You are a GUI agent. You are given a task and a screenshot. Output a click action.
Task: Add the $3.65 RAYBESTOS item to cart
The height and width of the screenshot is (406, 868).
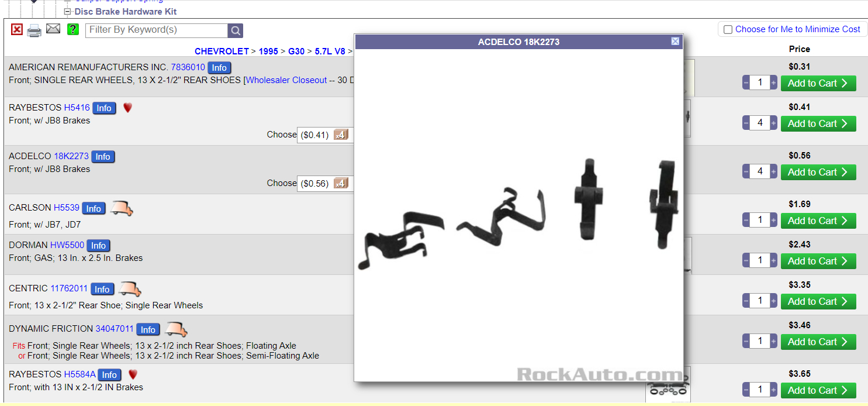[x=818, y=390]
